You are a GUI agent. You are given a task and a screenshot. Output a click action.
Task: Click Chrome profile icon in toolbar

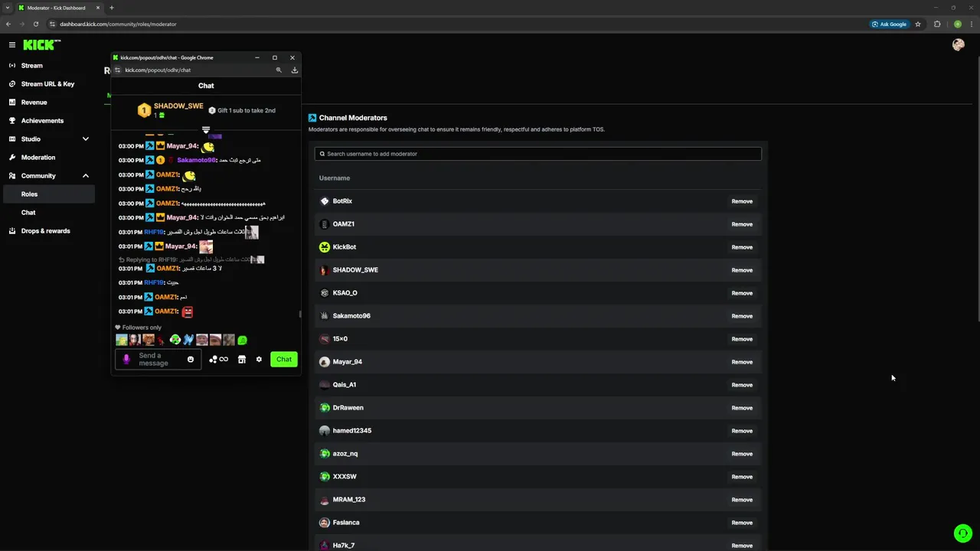pyautogui.click(x=957, y=24)
